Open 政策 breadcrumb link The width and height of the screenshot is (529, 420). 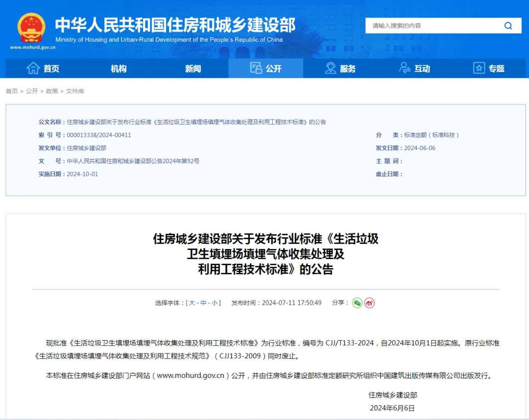pyautogui.click(x=52, y=91)
